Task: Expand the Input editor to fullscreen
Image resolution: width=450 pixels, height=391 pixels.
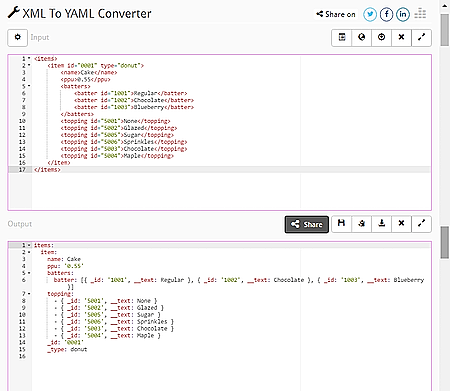Action: (421, 37)
